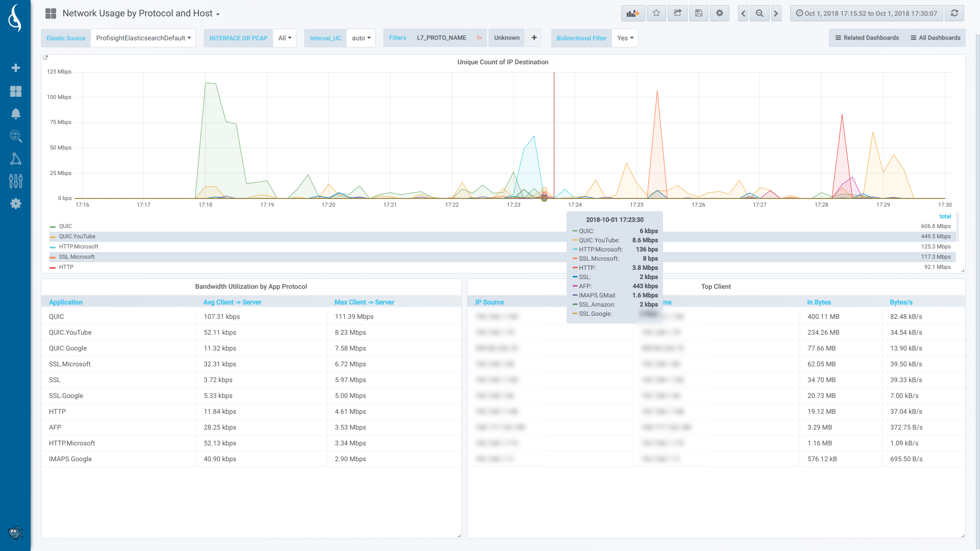The height and width of the screenshot is (551, 980).
Task: Click the QUIC.YouTube legend color swatch
Action: pos(53,237)
